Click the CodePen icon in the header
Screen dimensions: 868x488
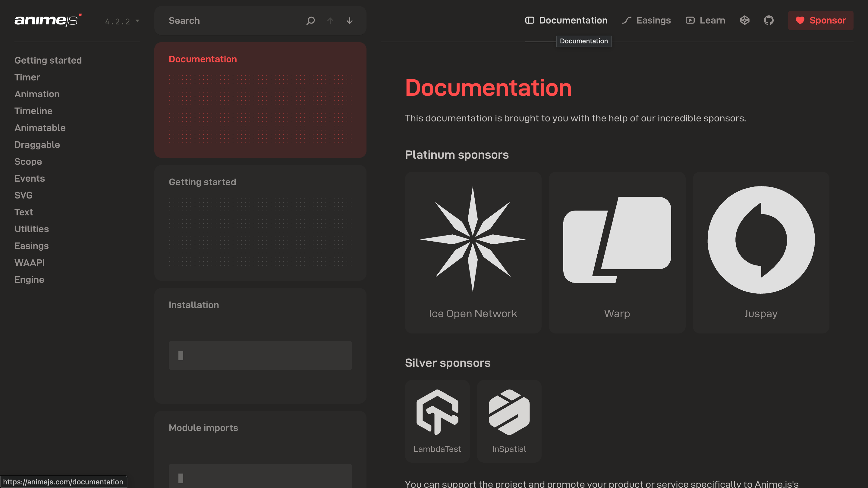(745, 20)
